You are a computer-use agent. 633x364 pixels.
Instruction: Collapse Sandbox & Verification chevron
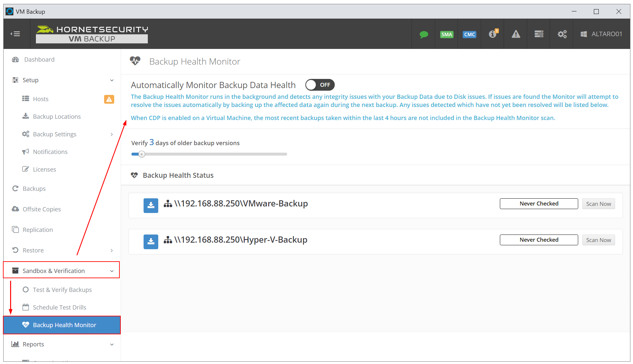tap(112, 271)
